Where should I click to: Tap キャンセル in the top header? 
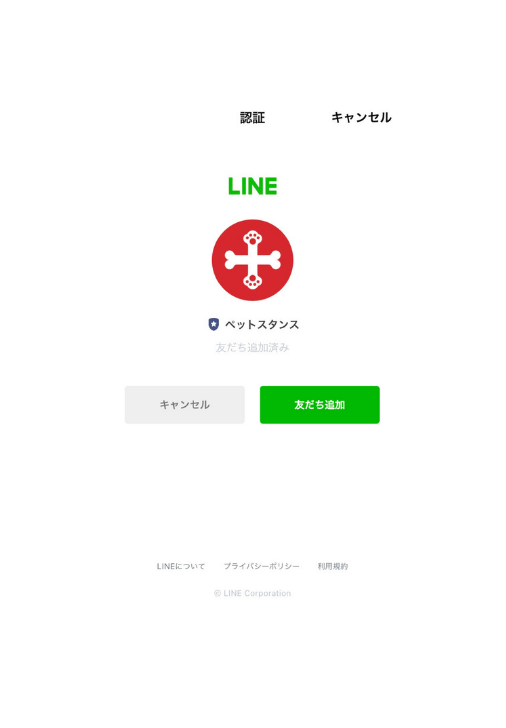[361, 117]
